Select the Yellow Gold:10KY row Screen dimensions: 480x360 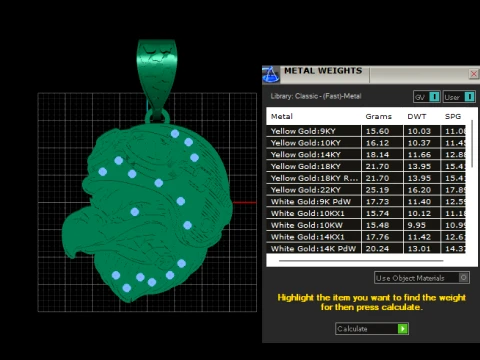tap(366, 143)
